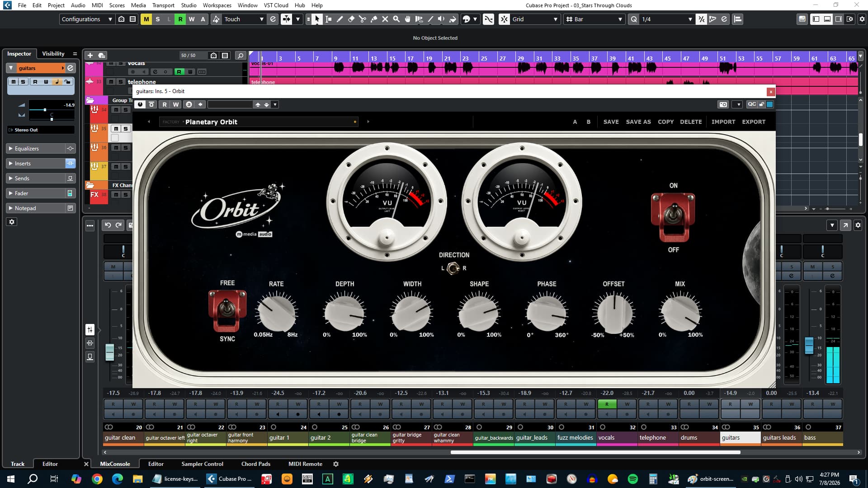Click the RATE knob
868x488 pixels.
276,312
